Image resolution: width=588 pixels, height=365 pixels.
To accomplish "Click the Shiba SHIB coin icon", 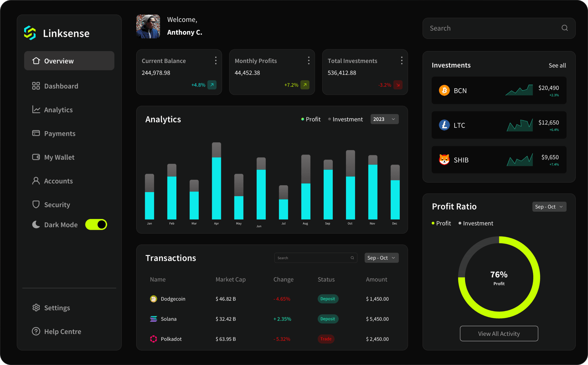I will pyautogui.click(x=444, y=160).
